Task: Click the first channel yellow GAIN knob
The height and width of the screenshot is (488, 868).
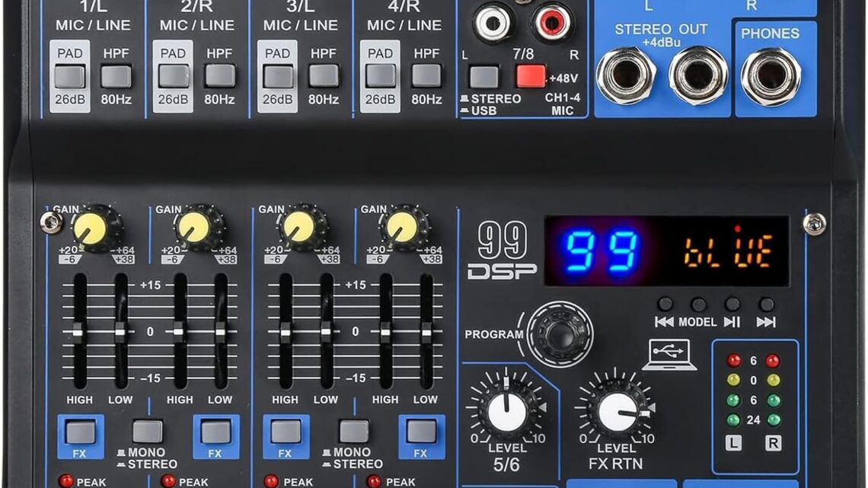Action: tap(91, 228)
